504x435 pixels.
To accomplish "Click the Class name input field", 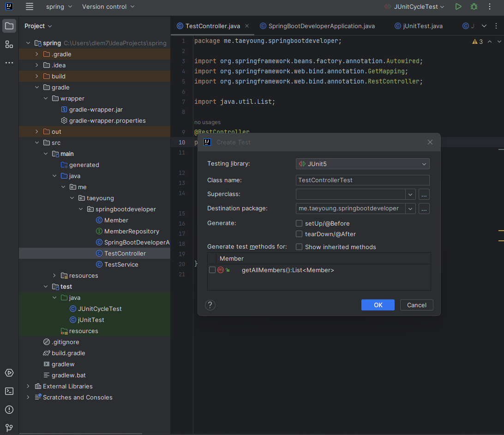I will (x=362, y=180).
